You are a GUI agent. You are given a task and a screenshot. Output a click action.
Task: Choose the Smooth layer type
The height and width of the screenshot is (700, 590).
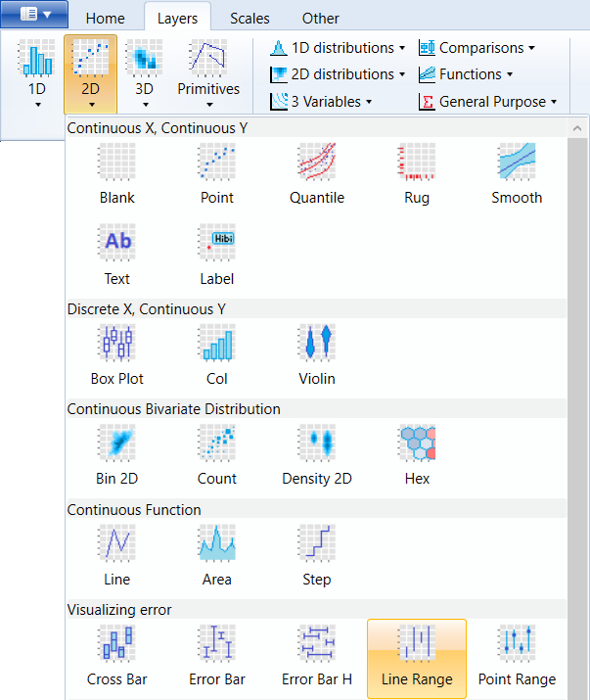[517, 174]
